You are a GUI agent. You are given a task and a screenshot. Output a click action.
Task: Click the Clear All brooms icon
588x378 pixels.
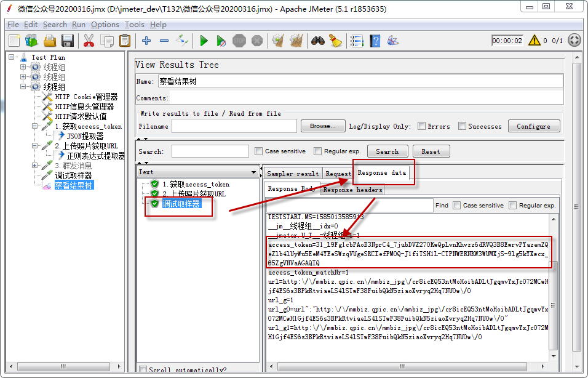(296, 41)
